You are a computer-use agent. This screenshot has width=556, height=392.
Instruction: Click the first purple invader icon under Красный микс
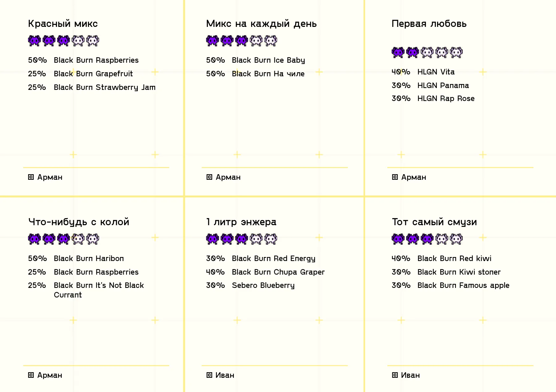click(35, 40)
